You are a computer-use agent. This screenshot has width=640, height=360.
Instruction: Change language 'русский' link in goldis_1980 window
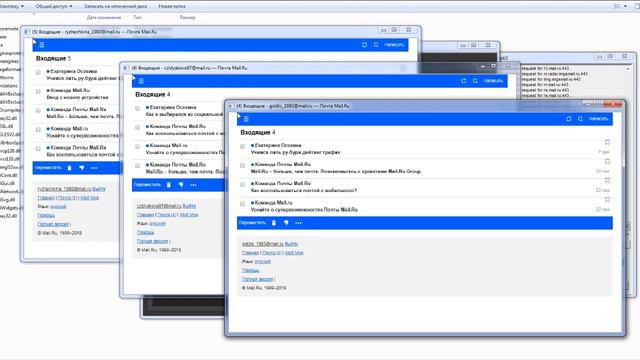click(x=262, y=261)
